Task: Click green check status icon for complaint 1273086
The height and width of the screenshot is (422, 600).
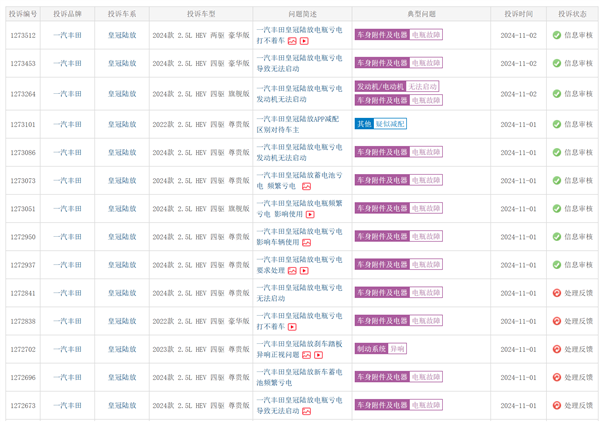Action: (557, 152)
